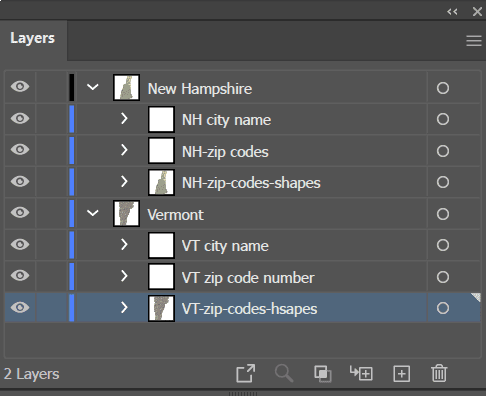Hide the VT city name sublayer

[x=20, y=244]
